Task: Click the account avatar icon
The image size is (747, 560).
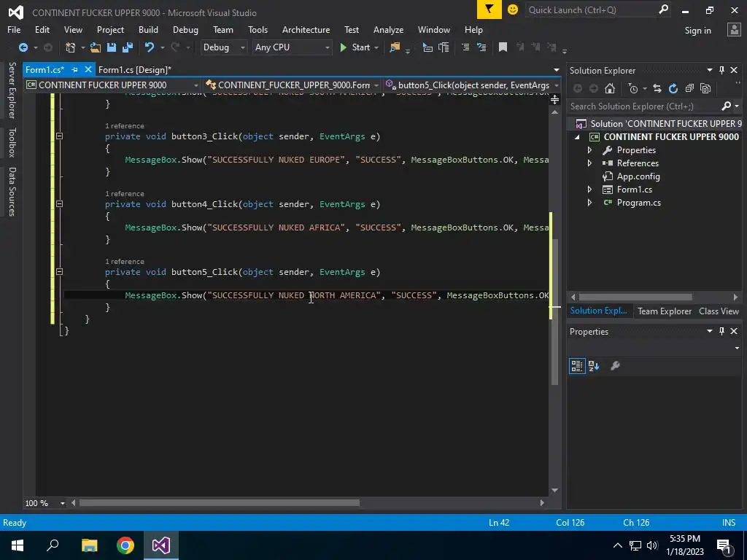Action: [734, 30]
